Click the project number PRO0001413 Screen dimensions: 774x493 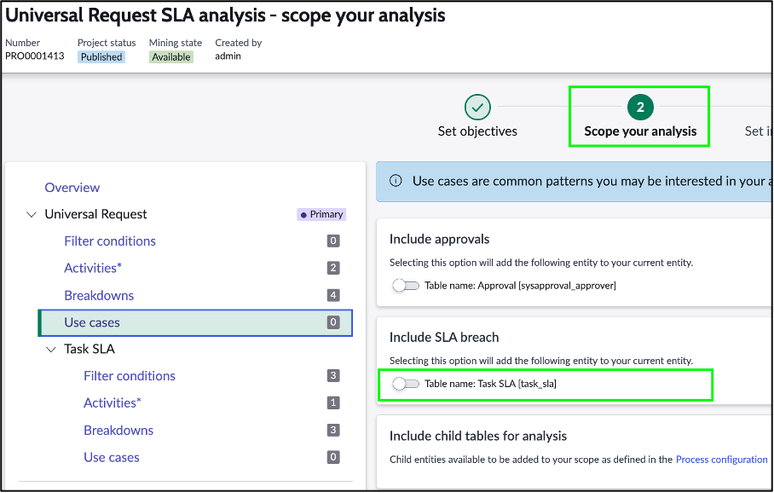35,56
